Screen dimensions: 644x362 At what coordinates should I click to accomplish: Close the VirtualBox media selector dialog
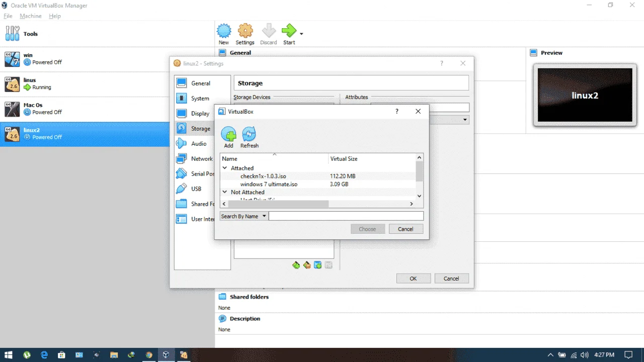click(418, 112)
